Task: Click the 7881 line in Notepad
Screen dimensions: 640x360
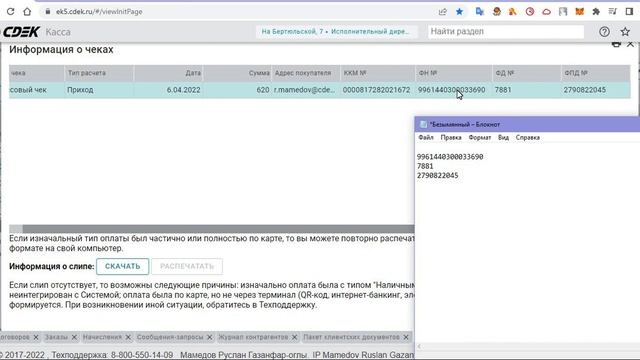Action: pyautogui.click(x=425, y=166)
